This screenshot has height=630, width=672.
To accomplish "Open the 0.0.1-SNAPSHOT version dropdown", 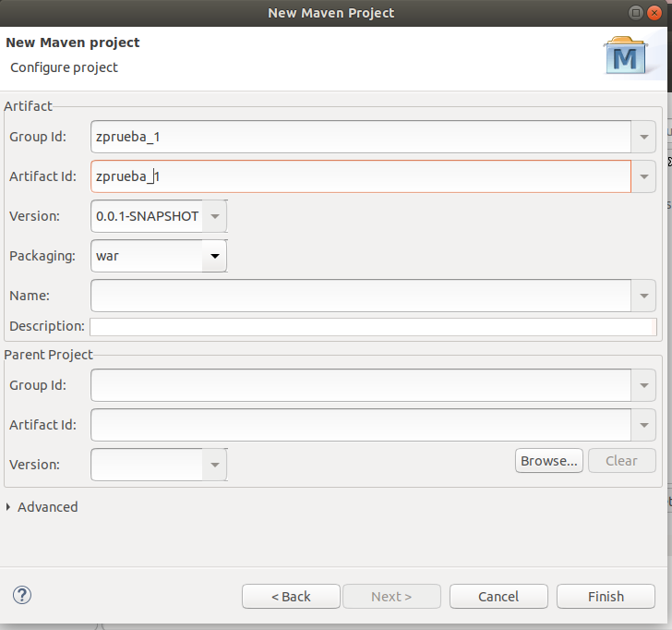I will tap(215, 216).
